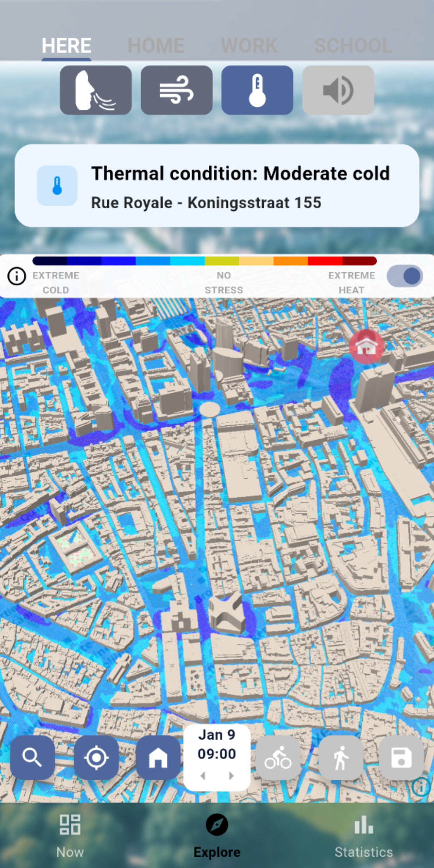
Task: Select the air quality breathing face icon
Action: click(95, 90)
